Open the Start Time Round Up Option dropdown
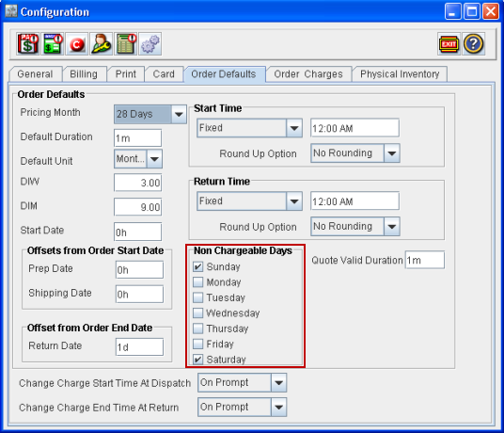The height and width of the screenshot is (433, 504). click(355, 152)
